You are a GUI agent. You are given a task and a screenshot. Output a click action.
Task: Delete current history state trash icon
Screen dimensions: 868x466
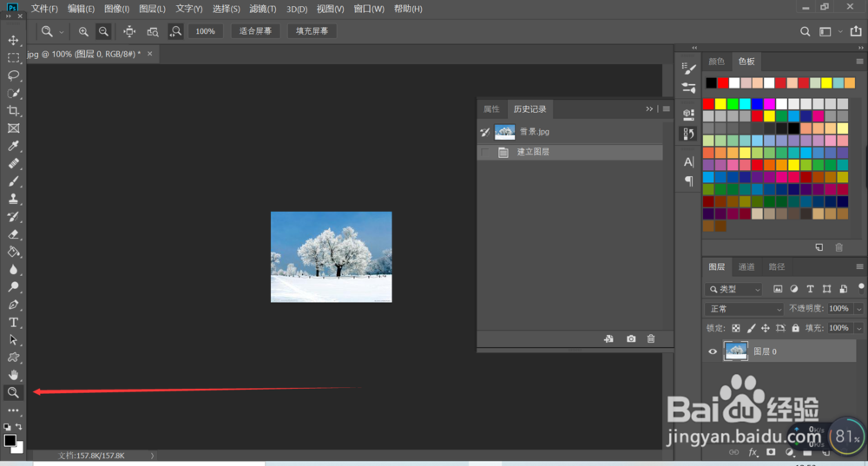coord(651,338)
